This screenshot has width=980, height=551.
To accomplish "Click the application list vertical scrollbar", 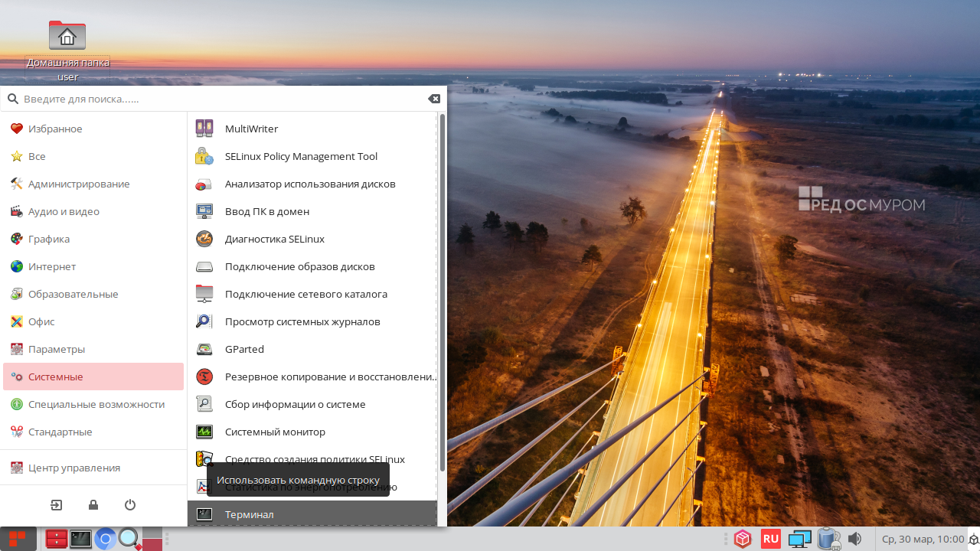I will click(x=442, y=291).
